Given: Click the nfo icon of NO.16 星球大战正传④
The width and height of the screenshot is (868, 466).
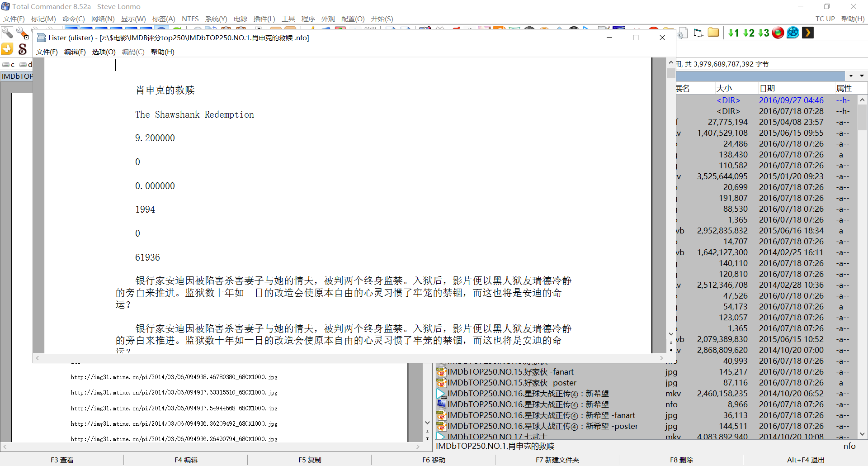Looking at the screenshot, I should point(441,404).
